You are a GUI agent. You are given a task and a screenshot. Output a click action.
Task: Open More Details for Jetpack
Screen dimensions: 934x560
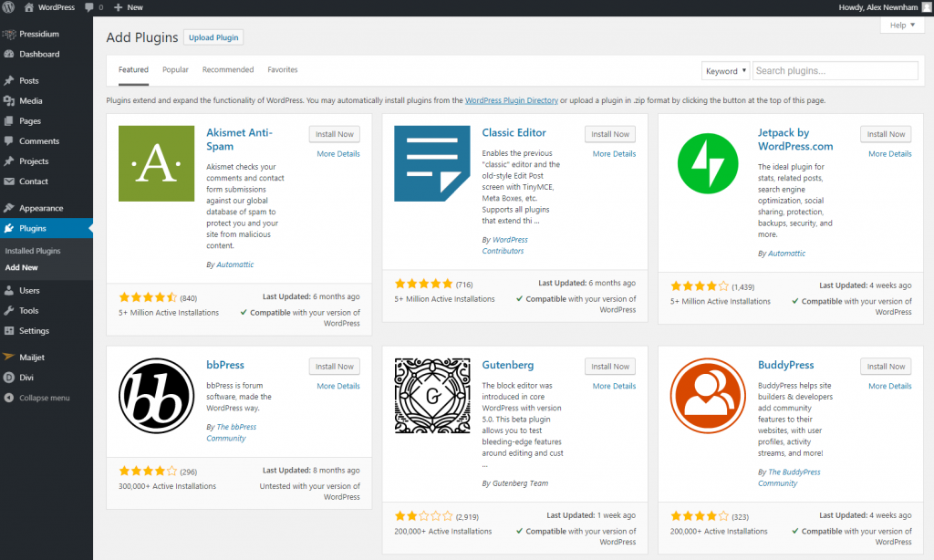click(890, 154)
